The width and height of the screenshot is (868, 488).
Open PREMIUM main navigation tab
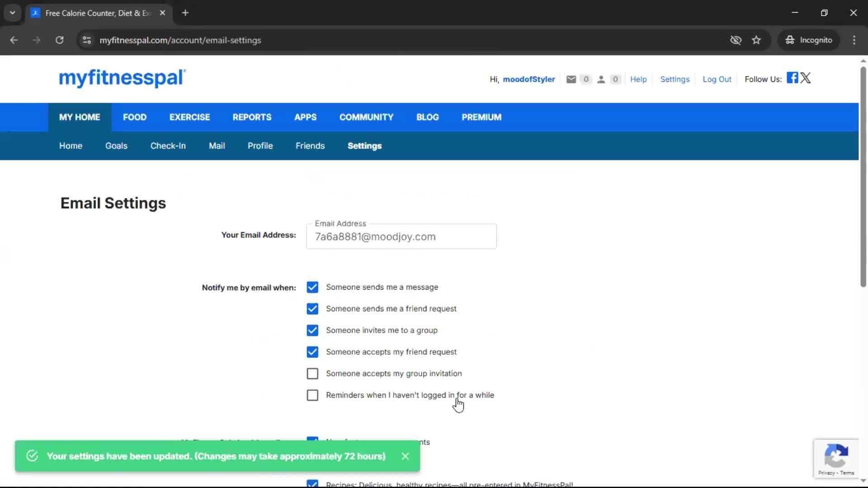point(481,117)
